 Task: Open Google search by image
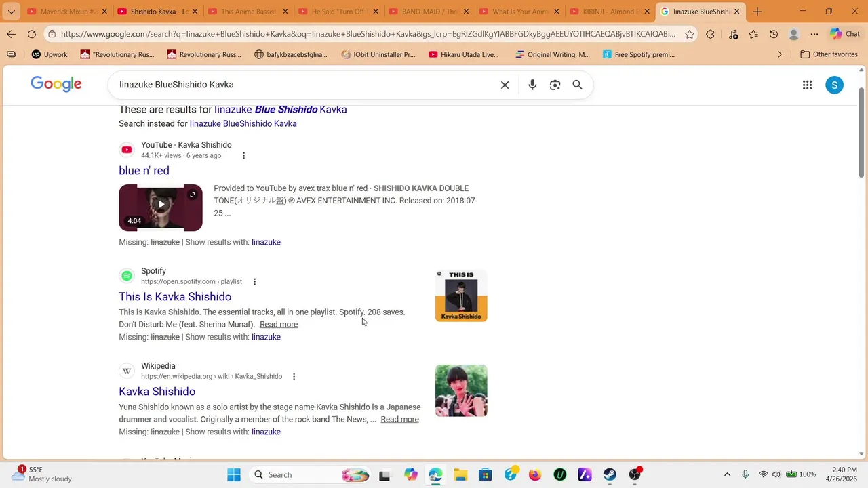pos(555,85)
